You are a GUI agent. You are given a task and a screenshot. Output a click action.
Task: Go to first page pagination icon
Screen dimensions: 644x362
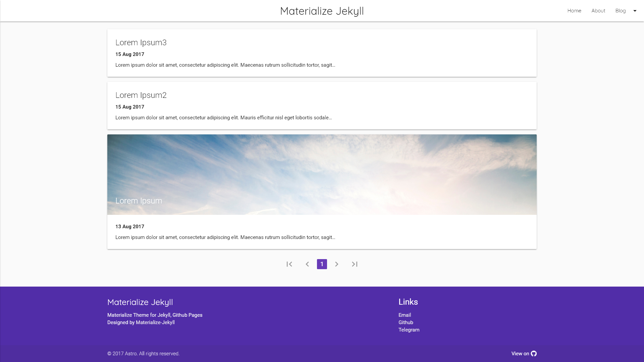pos(289,264)
